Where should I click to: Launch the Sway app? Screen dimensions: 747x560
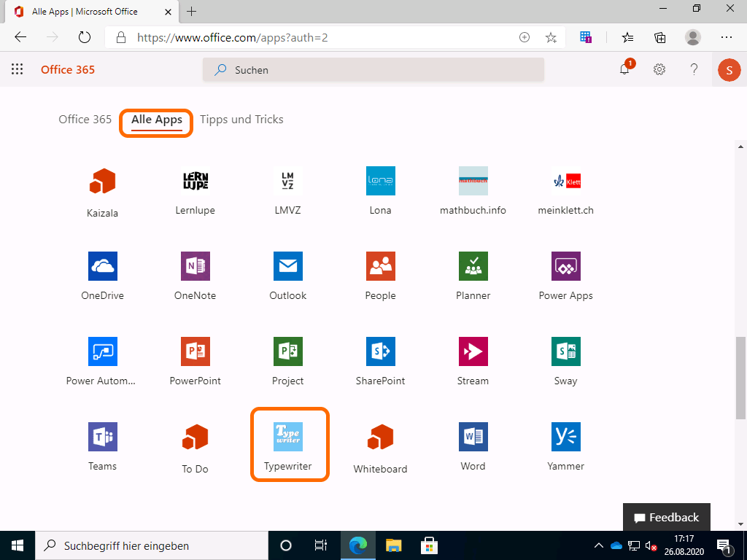point(565,352)
